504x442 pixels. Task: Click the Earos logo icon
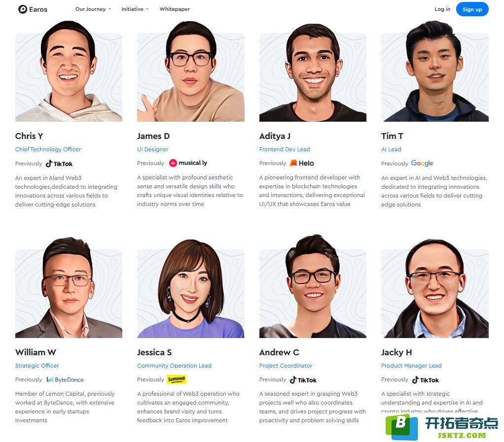click(23, 9)
